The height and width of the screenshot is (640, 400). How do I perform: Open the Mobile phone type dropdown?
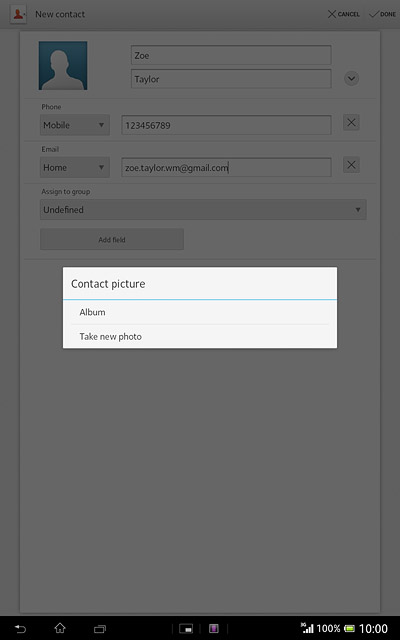click(x=75, y=125)
